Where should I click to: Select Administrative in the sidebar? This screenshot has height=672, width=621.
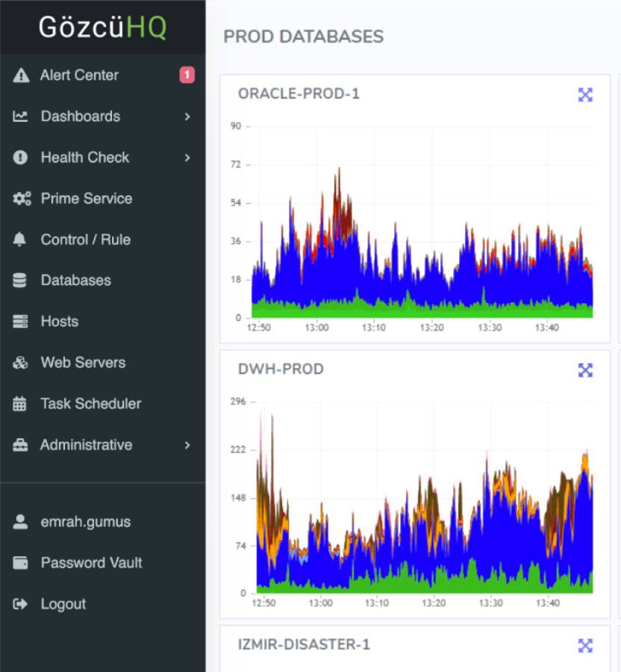103,445
